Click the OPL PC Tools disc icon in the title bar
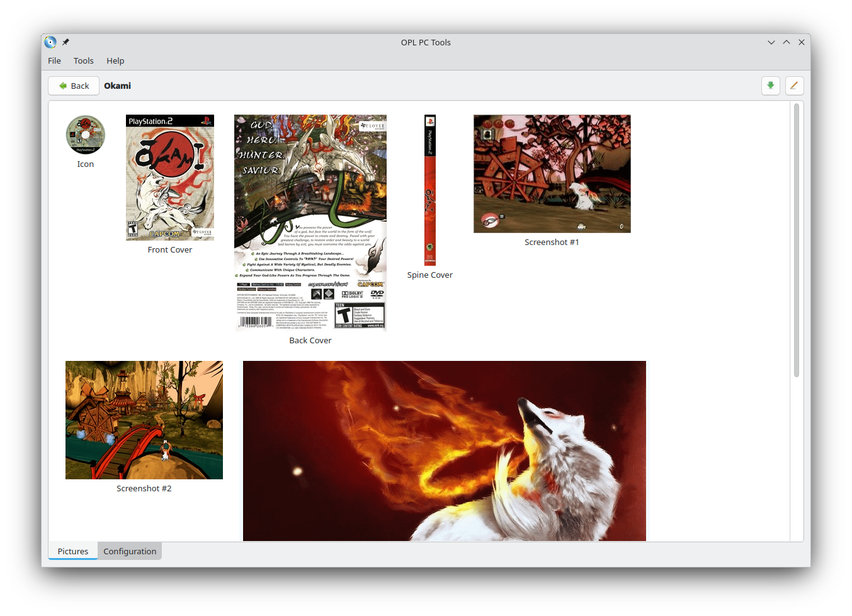852x616 pixels. (x=50, y=42)
